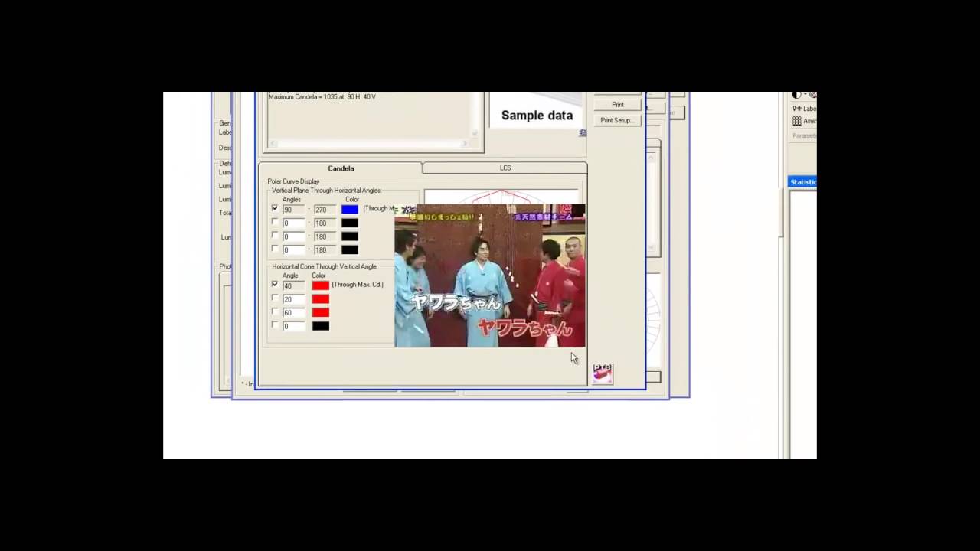Click the 'Maximum Candela = 1035' text line
Screen dimensions: 980x551
[322, 97]
